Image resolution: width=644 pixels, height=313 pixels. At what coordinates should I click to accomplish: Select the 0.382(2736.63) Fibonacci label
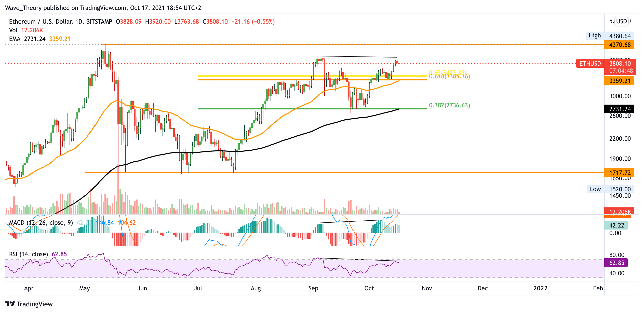point(449,105)
